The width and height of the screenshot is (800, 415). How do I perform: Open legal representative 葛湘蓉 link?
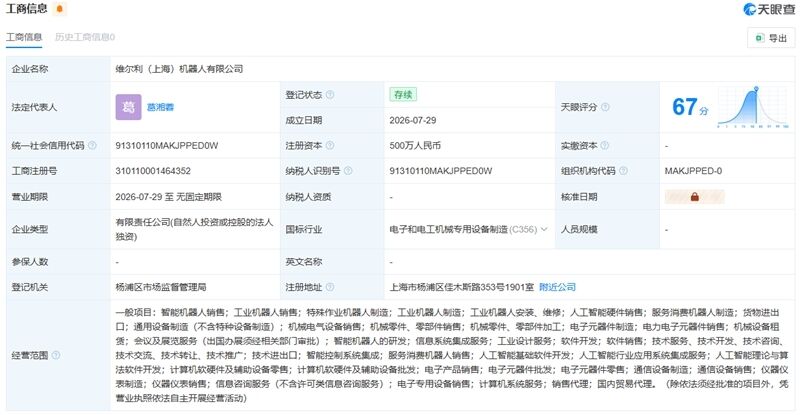tap(160, 107)
